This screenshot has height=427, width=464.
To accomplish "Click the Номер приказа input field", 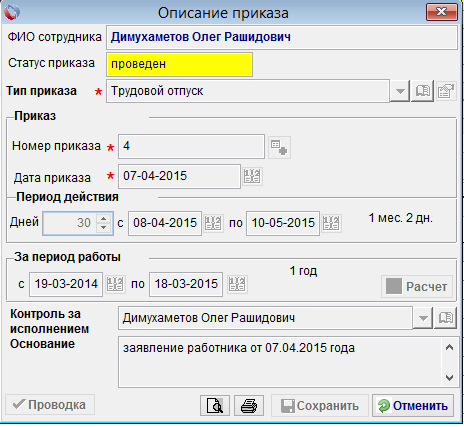I will (x=191, y=146).
